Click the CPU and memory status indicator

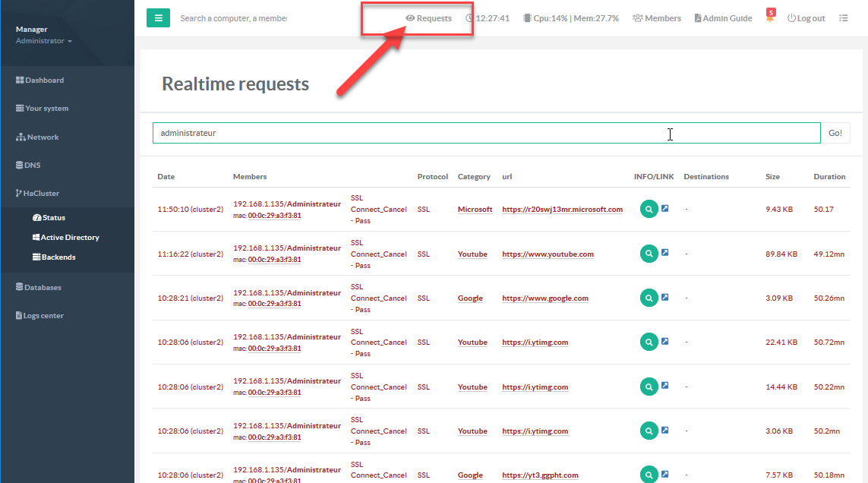coord(570,18)
